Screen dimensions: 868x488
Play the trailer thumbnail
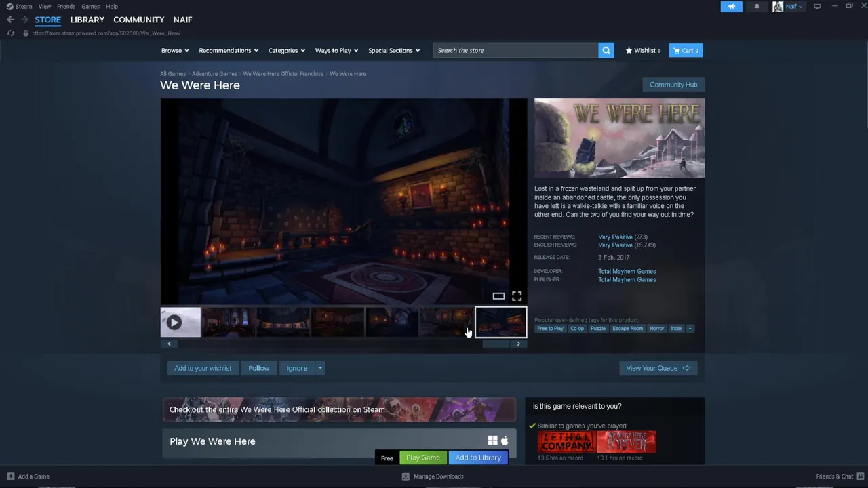(180, 323)
